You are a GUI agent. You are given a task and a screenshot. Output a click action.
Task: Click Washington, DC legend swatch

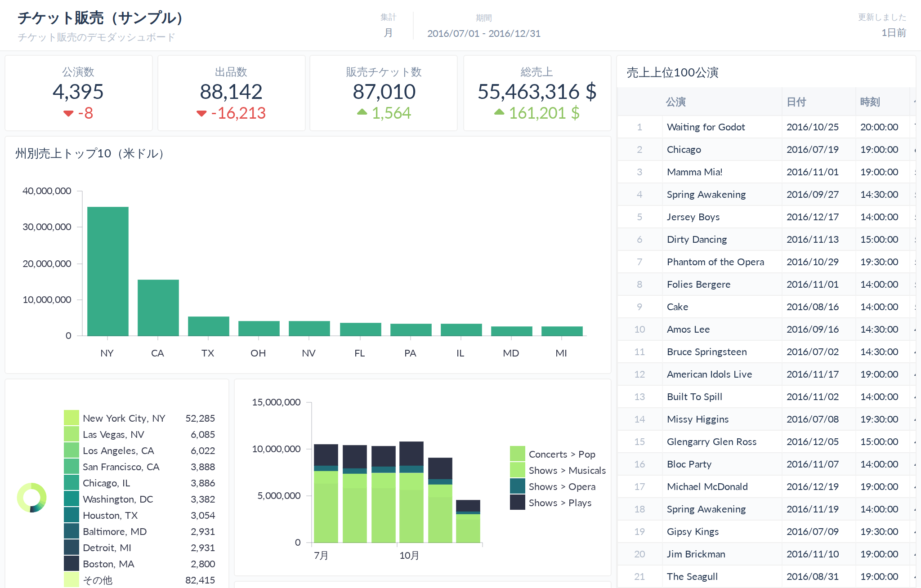pyautogui.click(x=72, y=499)
